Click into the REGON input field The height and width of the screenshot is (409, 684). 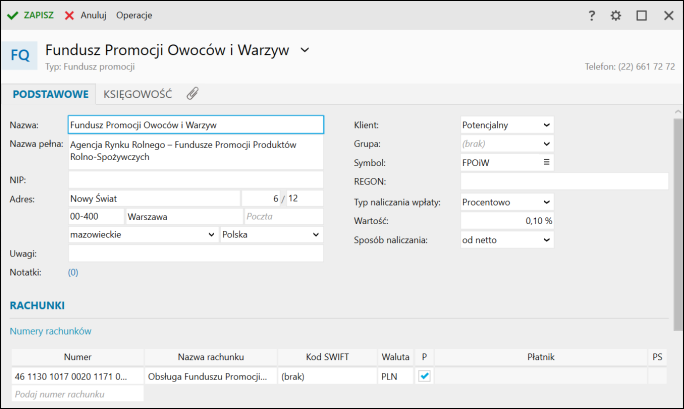(564, 181)
